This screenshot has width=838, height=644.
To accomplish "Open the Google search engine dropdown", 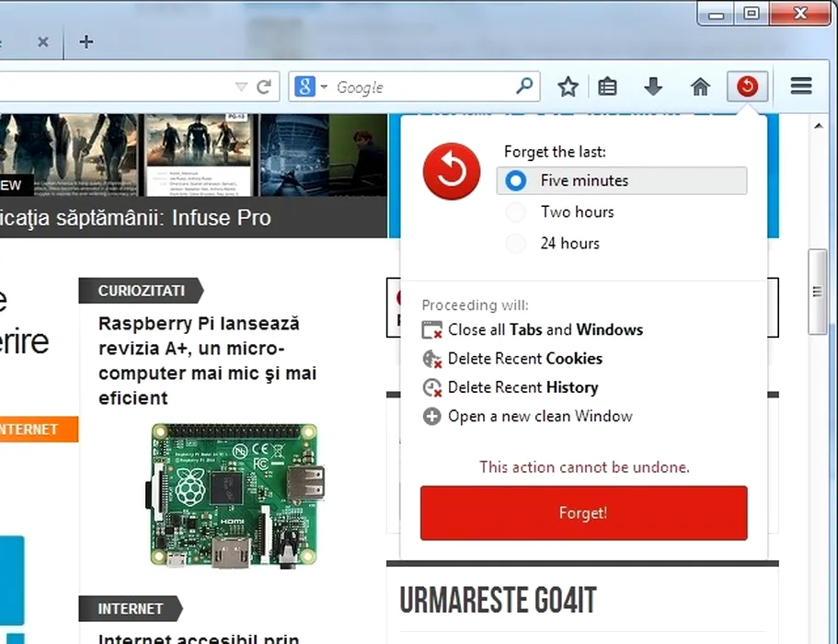I will [311, 86].
